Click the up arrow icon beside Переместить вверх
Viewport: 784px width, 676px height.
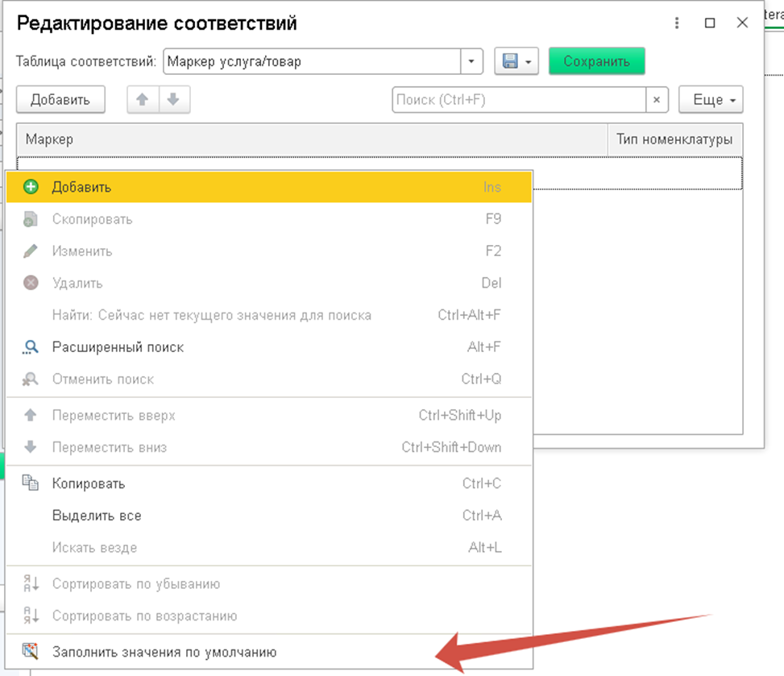31,415
